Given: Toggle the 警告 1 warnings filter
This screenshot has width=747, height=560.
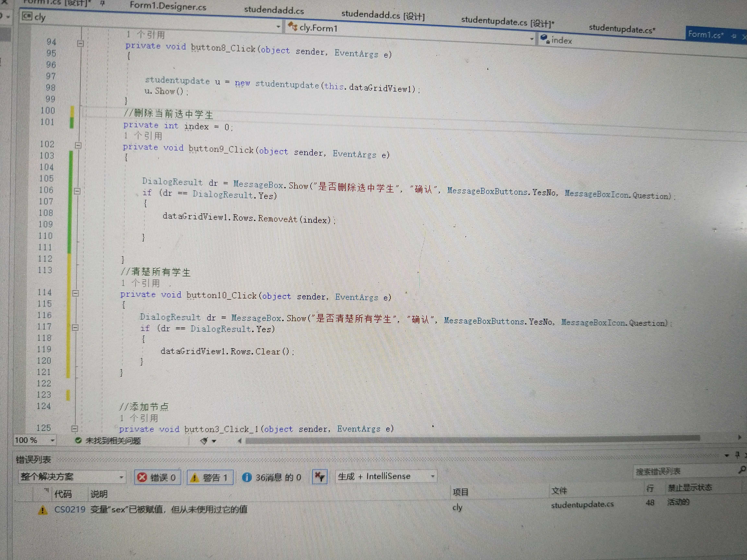Looking at the screenshot, I should (210, 477).
